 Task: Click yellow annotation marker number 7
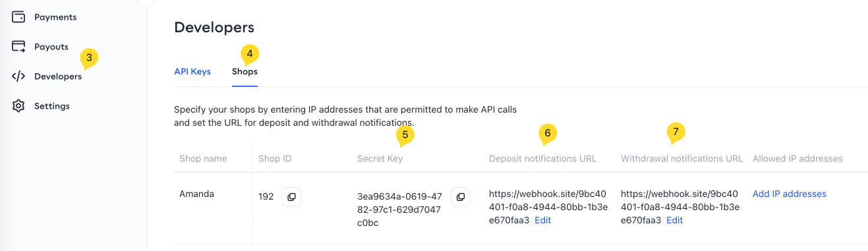676,132
